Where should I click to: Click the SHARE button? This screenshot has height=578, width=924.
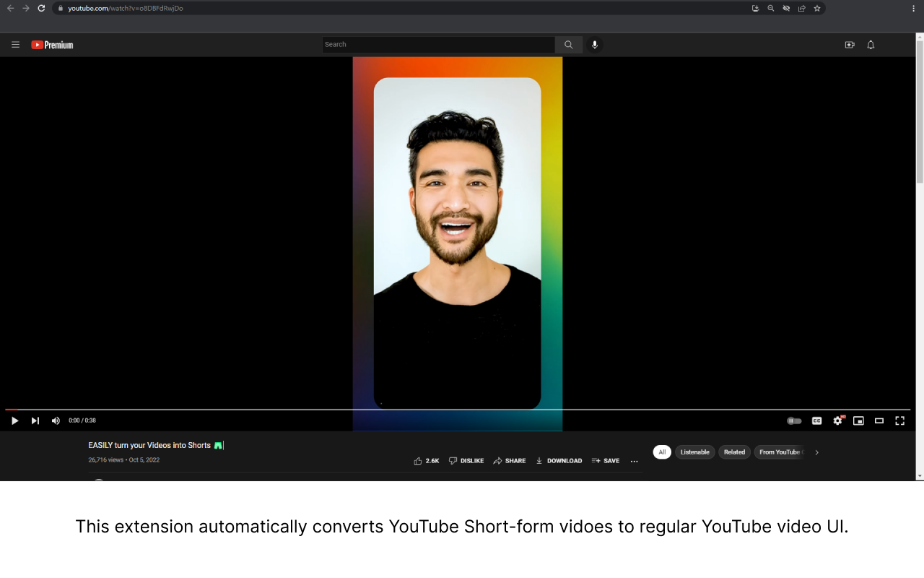[x=510, y=461]
